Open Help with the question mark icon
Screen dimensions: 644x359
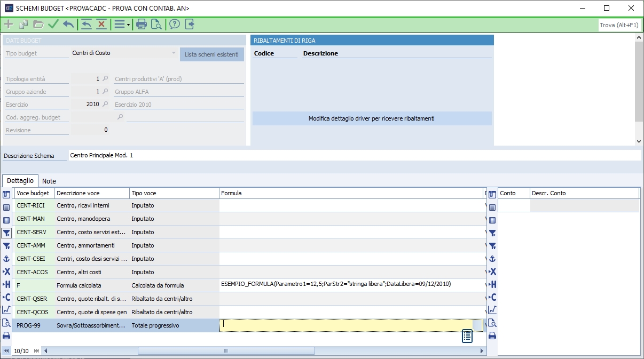(175, 24)
